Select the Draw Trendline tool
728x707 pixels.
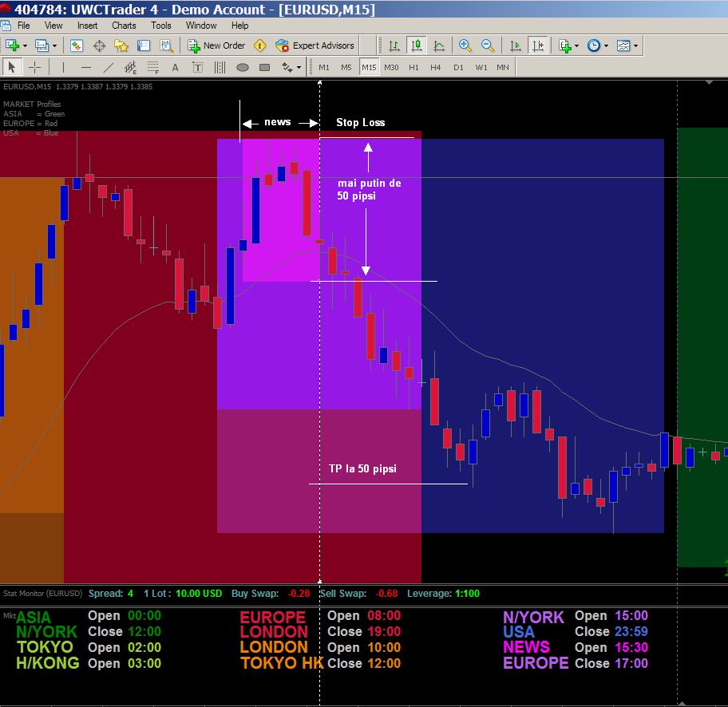point(109,68)
